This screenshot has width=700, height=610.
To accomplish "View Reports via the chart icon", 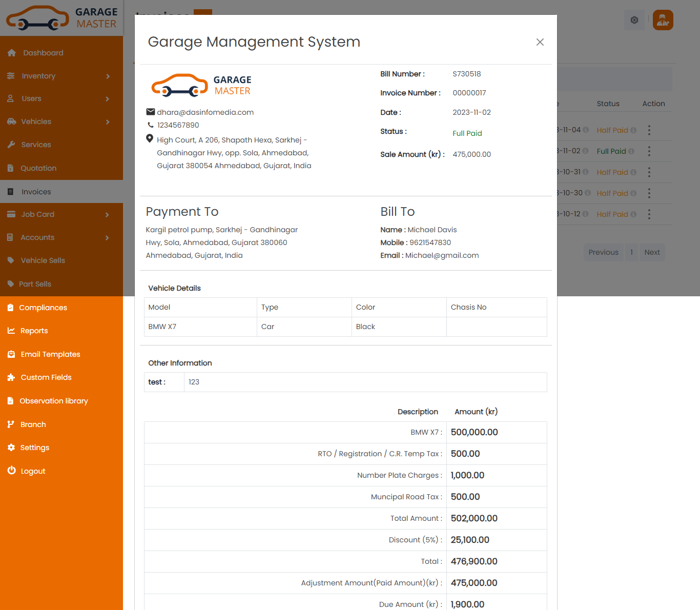I will click(11, 331).
